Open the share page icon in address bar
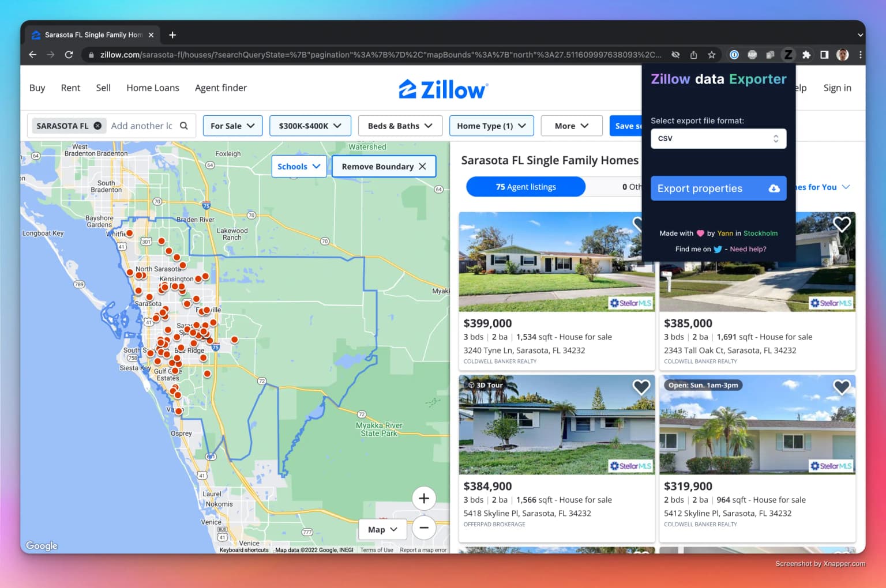This screenshot has width=886, height=588. click(x=693, y=55)
